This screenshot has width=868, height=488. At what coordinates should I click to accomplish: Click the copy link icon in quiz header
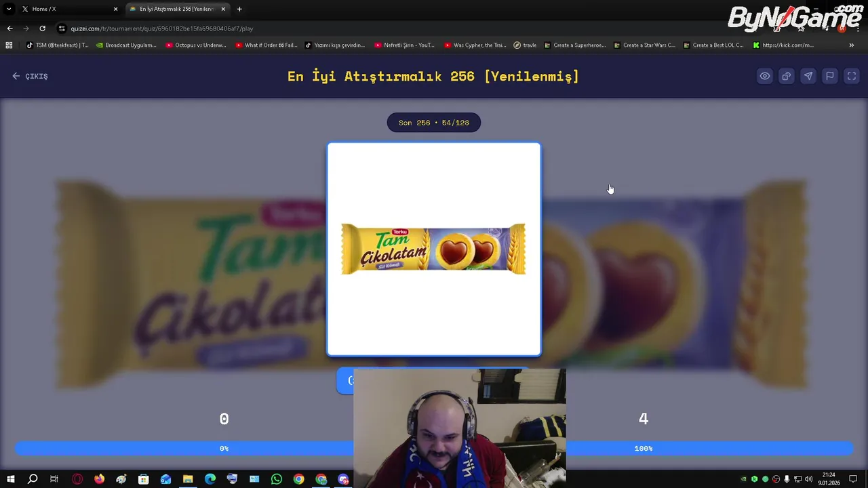pyautogui.click(x=786, y=76)
